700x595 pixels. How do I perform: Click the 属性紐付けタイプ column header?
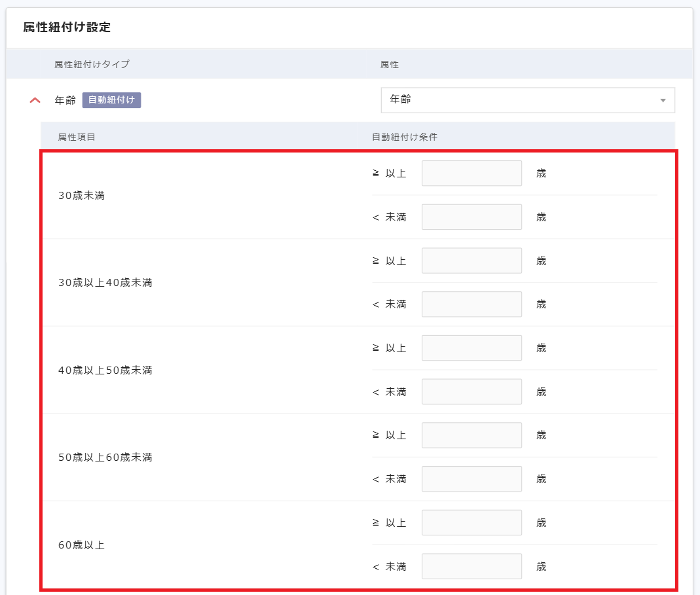[x=92, y=64]
